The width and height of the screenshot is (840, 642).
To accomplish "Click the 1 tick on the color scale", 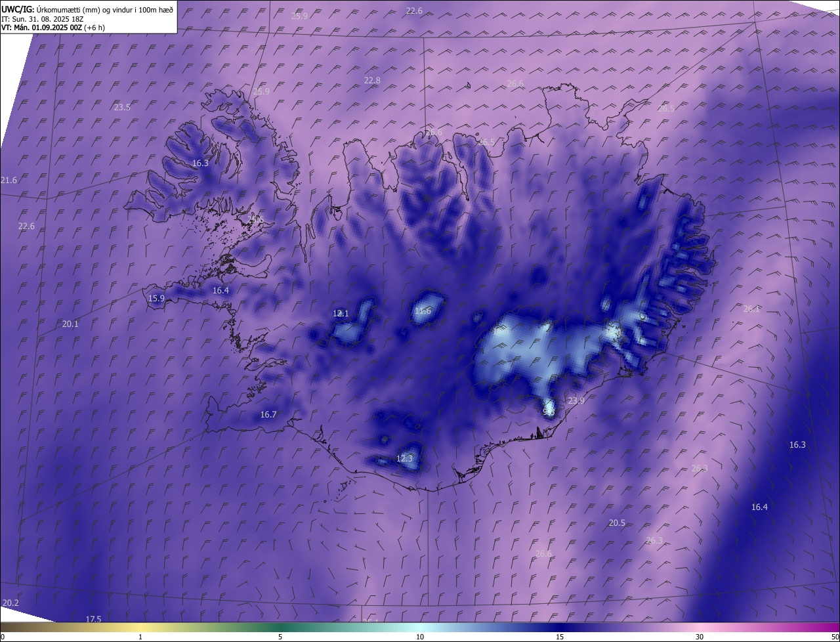I will tap(140, 637).
